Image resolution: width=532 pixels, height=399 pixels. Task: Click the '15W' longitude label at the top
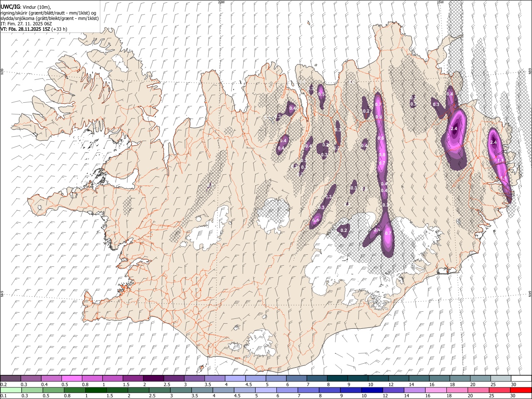[x=440, y=2]
